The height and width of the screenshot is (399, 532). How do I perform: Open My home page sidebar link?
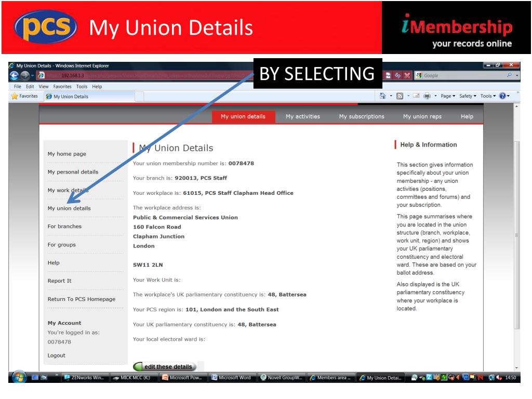click(67, 154)
